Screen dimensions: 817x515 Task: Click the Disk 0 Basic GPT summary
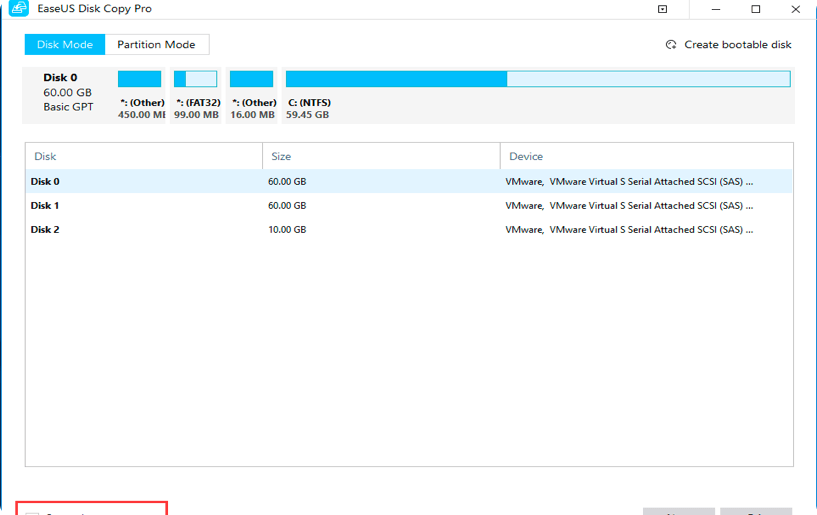tap(68, 92)
